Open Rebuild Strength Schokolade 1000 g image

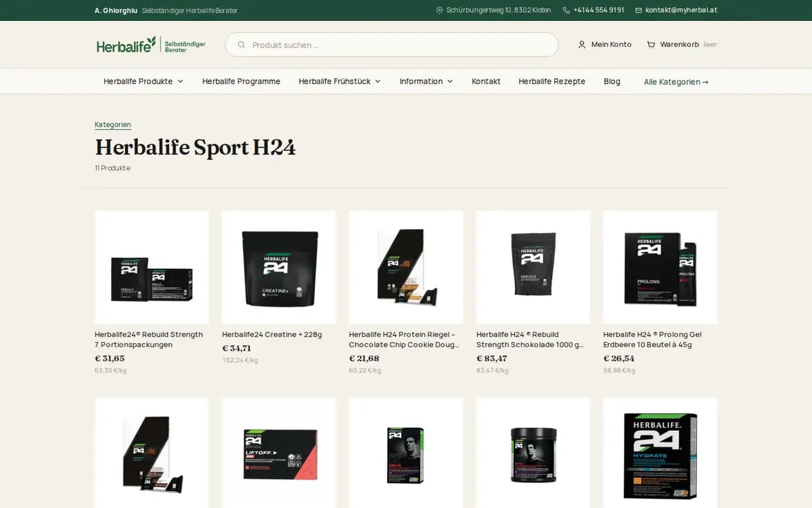pos(533,267)
